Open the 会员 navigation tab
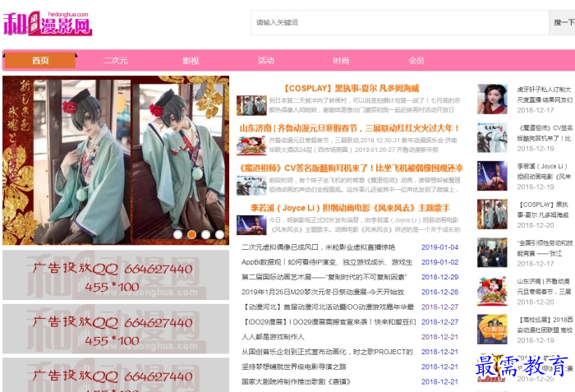575x392 pixels. point(416,61)
